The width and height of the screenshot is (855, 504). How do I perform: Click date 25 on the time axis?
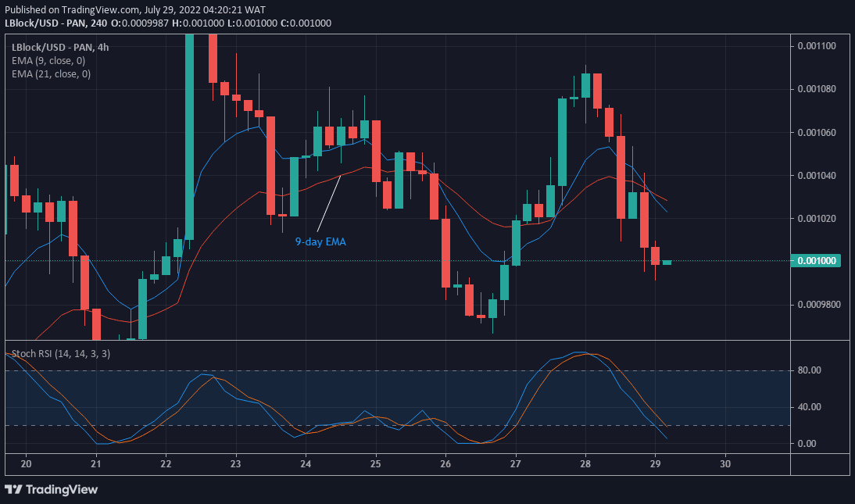coord(376,464)
